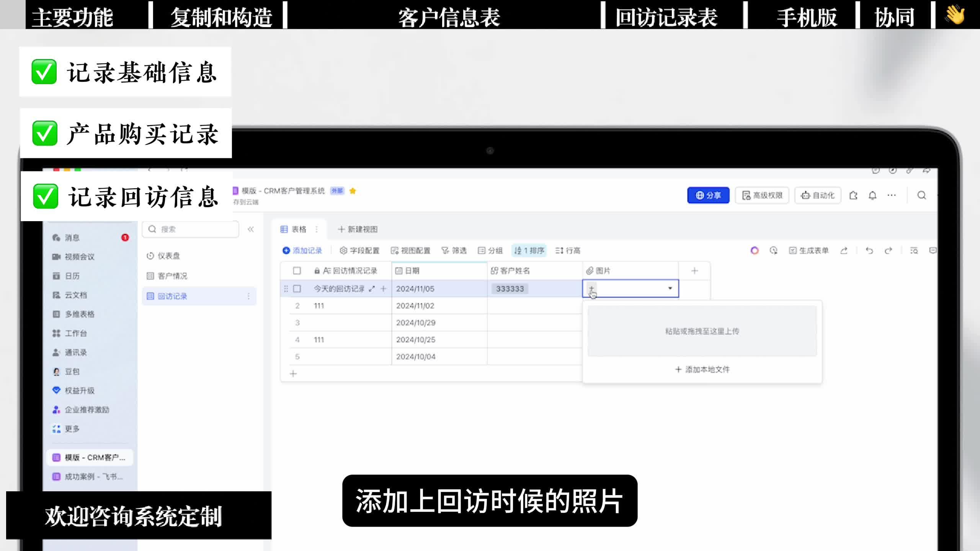Viewport: 980px width, 551px height.
Task: Click plus to add a new column
Action: point(694,271)
